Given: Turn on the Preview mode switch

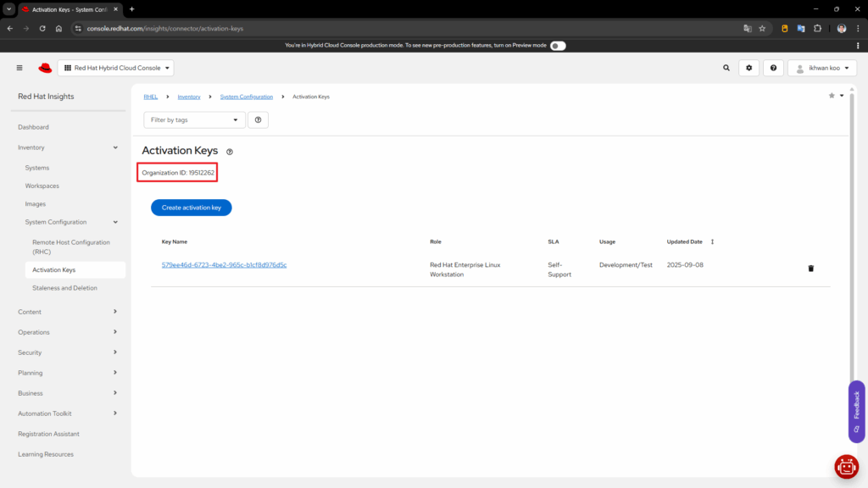Looking at the screenshot, I should [557, 46].
